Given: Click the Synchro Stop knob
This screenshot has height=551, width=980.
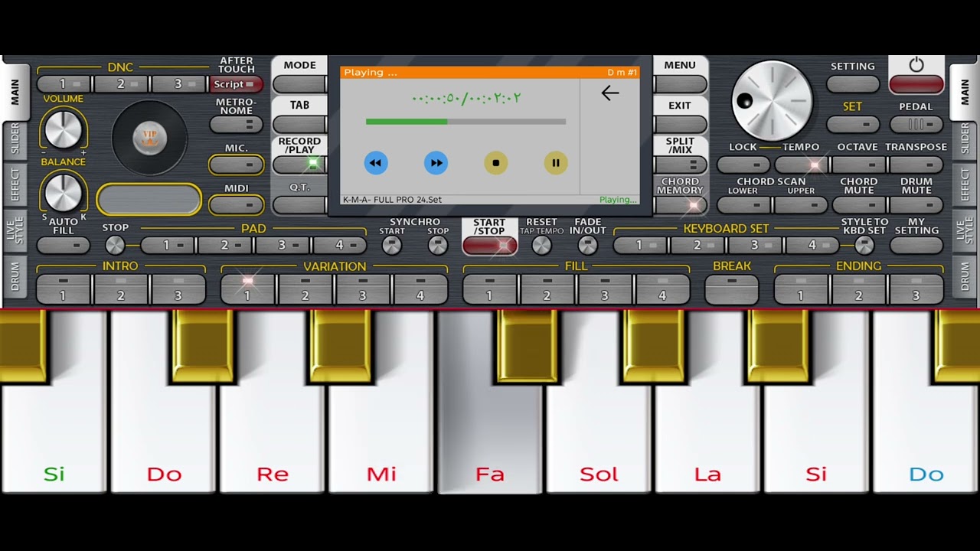Looking at the screenshot, I should pos(437,245).
